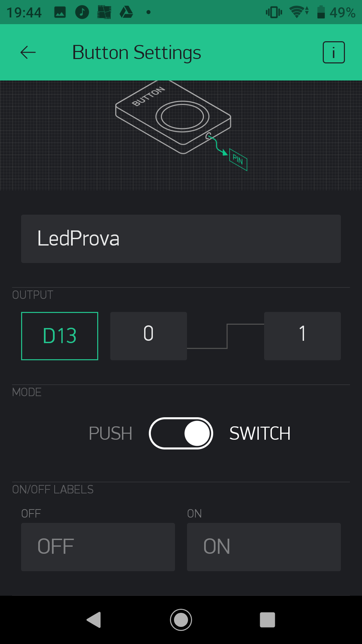
Task: Open the widget info icon
Action: coord(334,52)
